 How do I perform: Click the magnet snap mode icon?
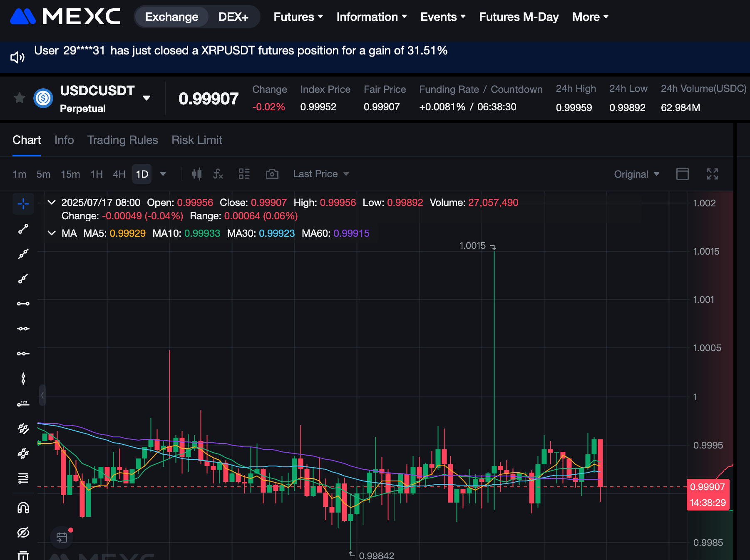23,508
